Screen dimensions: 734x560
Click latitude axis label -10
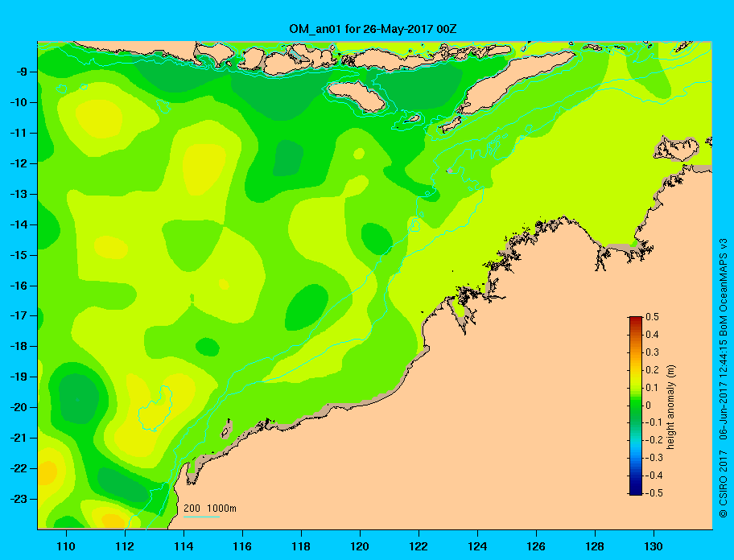pyautogui.click(x=18, y=102)
